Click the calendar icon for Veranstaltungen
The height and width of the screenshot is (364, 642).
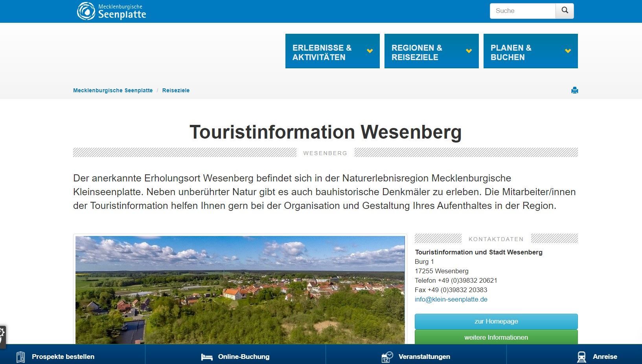coord(387,357)
